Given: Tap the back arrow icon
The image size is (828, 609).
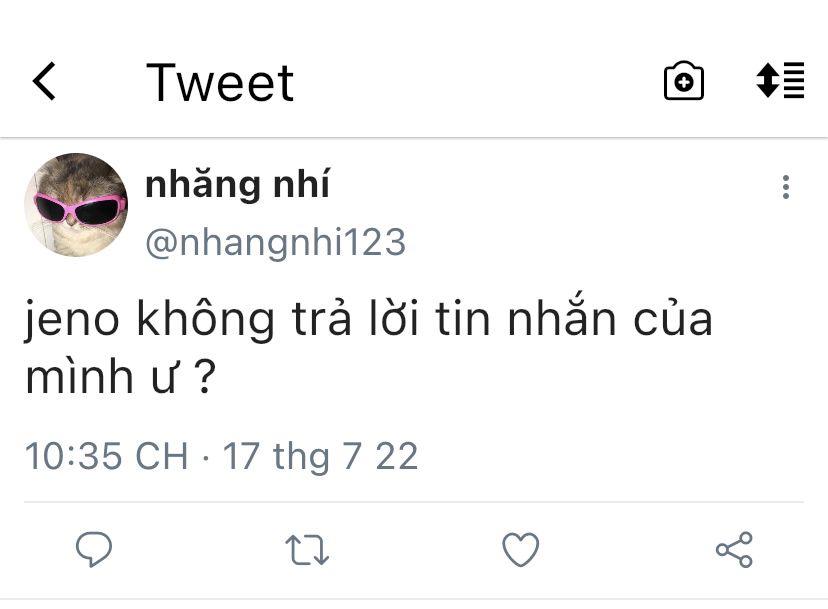Looking at the screenshot, I should pyautogui.click(x=44, y=81).
